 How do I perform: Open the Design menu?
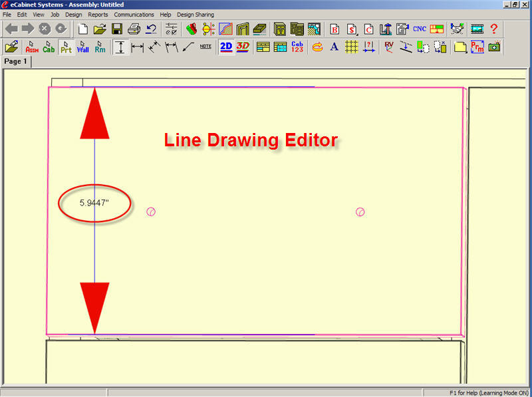pos(74,15)
